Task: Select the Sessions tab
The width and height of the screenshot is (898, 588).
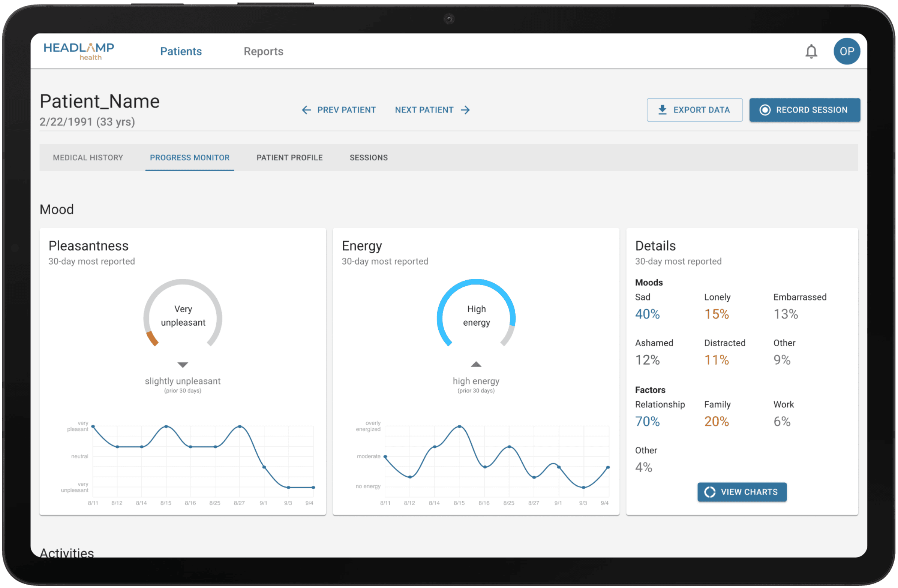Action: coord(368,158)
